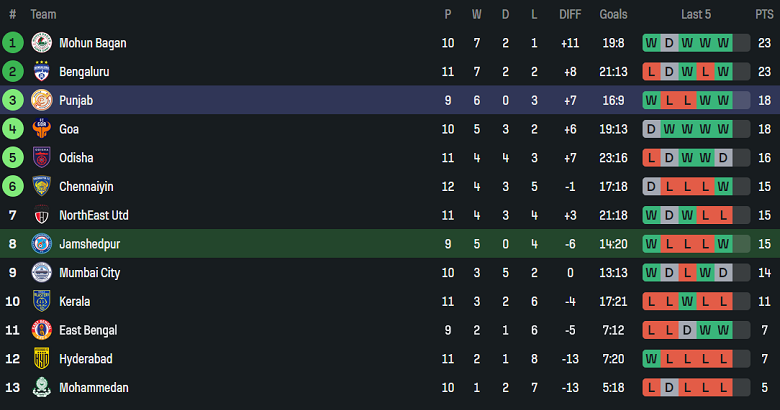Click the Kerala Blasters team crest
Image resolution: width=780 pixels, height=410 pixels.
(42, 302)
